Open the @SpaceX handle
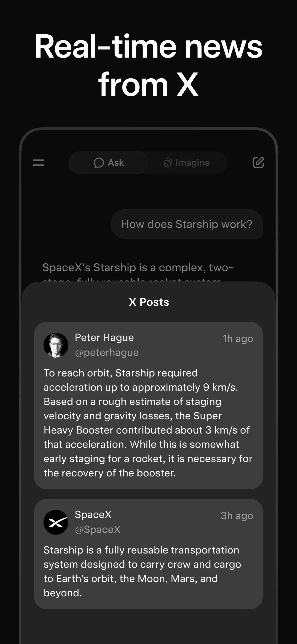This screenshot has height=644, width=297. point(98,530)
